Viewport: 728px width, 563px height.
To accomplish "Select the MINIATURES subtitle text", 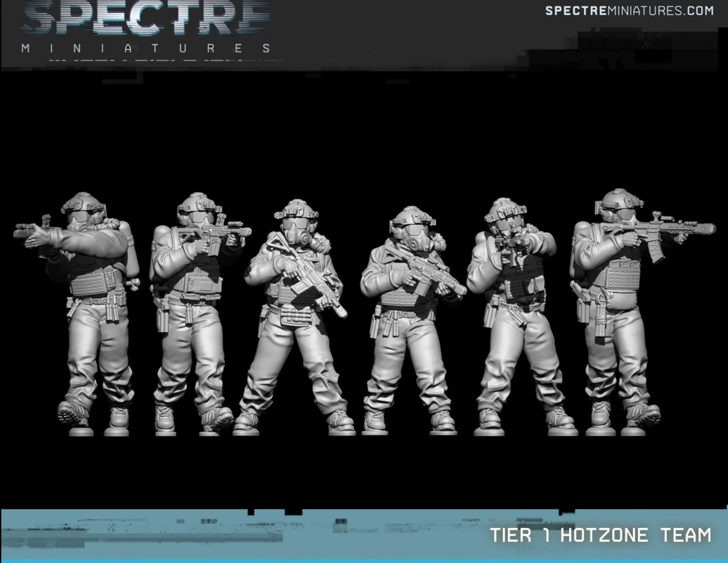I will [144, 48].
